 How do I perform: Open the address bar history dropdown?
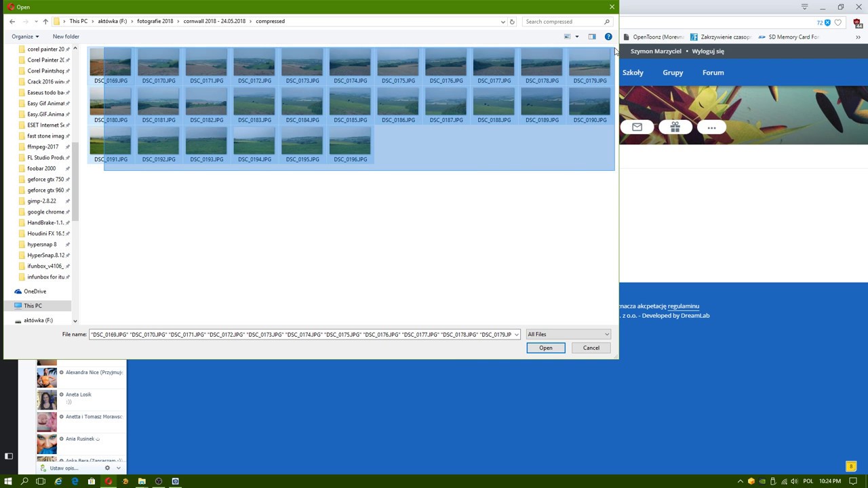[x=502, y=22]
